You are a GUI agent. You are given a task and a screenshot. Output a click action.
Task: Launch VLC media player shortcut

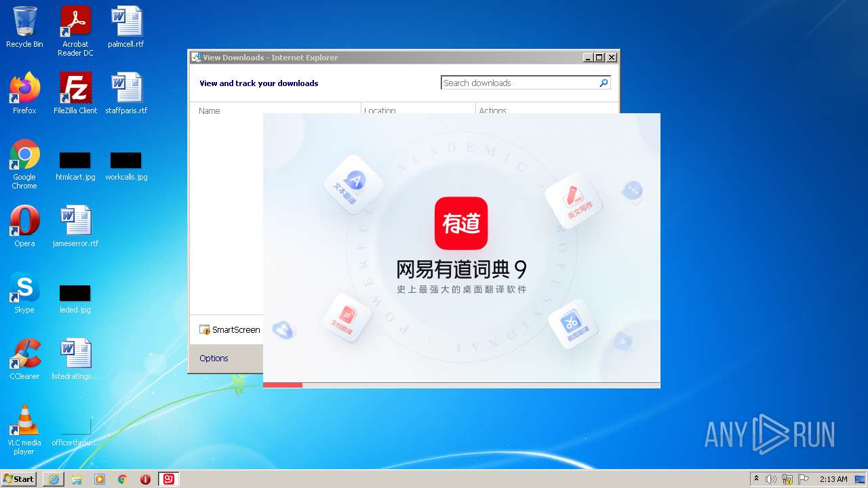click(x=24, y=429)
